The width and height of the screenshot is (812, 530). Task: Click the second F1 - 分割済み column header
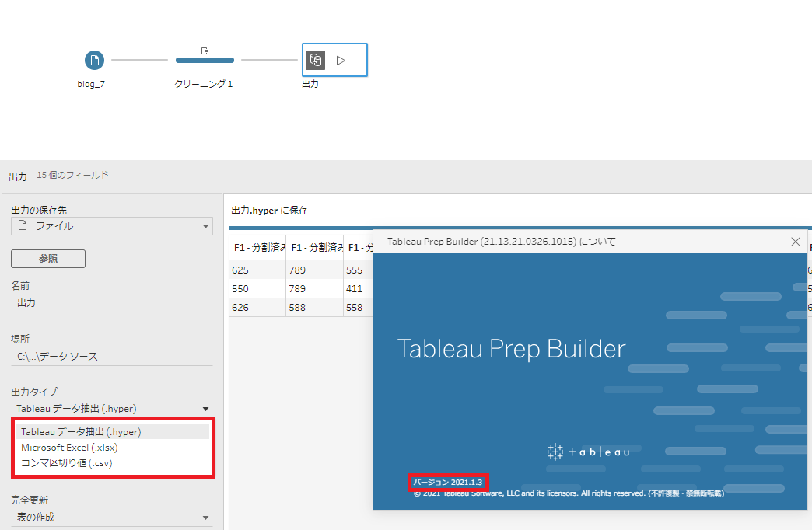coord(314,248)
